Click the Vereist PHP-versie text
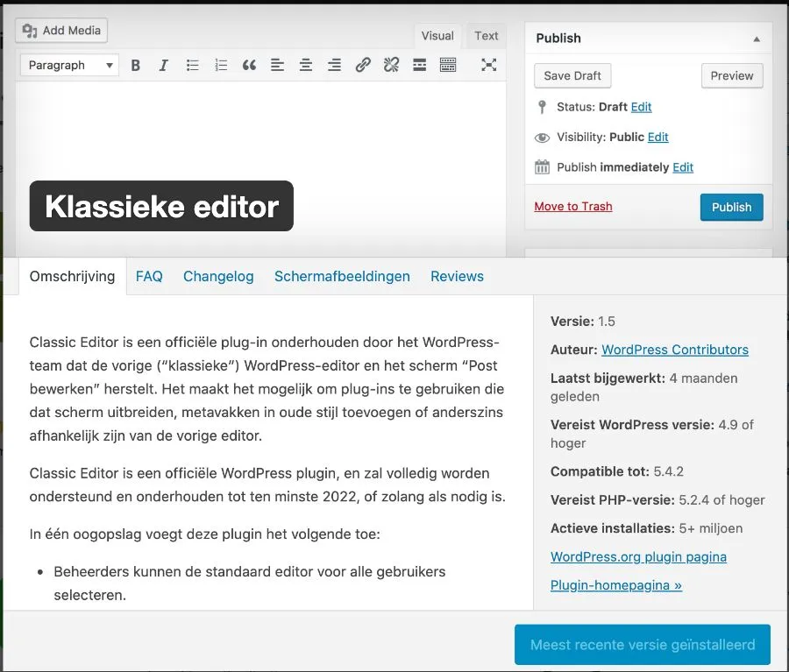The height and width of the screenshot is (672, 789). [x=657, y=500]
